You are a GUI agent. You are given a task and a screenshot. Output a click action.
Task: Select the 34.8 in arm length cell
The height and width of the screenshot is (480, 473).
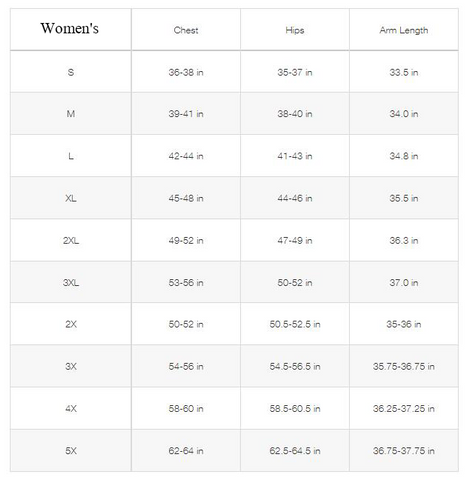[x=404, y=156]
